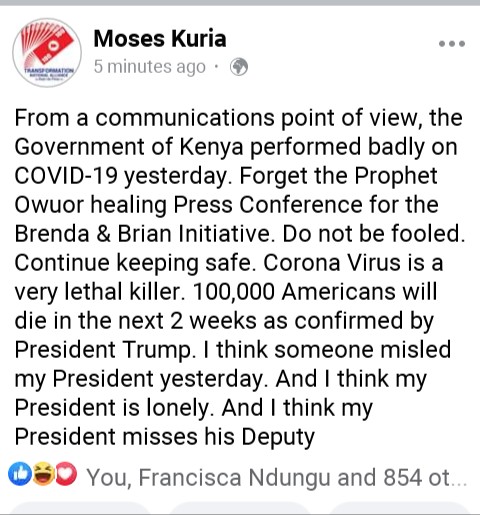Screen dimensions: 480x515
Task: Open the three-dot post options menu
Action: pyautogui.click(x=452, y=44)
